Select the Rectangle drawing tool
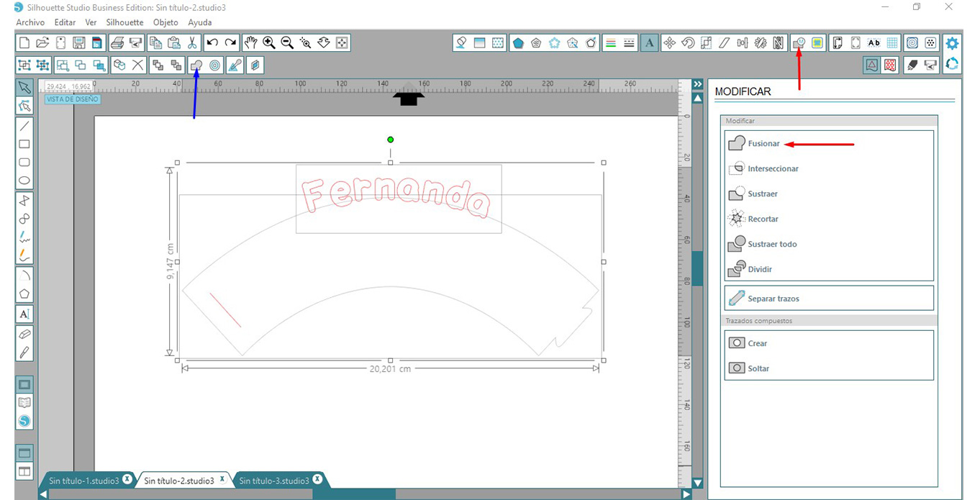 tap(24, 144)
